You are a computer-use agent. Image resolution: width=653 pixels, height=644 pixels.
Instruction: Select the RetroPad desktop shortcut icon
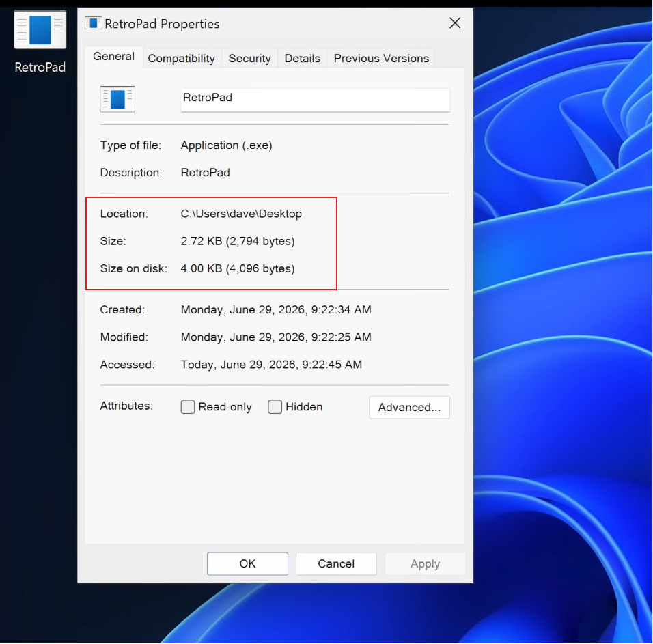point(40,30)
